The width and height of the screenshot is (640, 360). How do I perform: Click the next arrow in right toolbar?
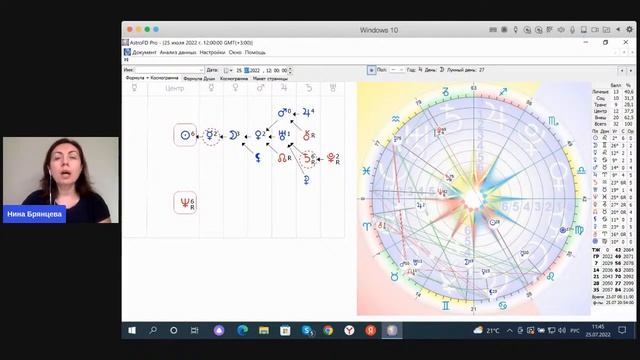(631, 70)
